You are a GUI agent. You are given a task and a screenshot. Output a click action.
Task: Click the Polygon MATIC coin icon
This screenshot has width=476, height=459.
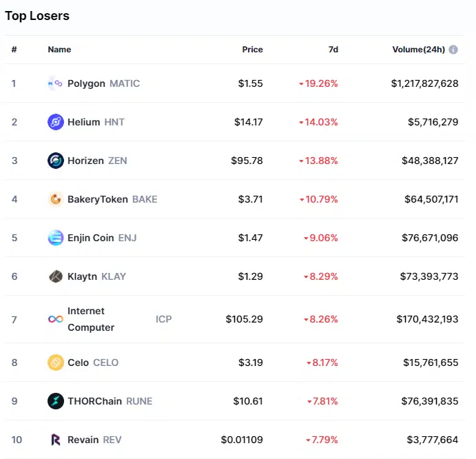(x=56, y=83)
